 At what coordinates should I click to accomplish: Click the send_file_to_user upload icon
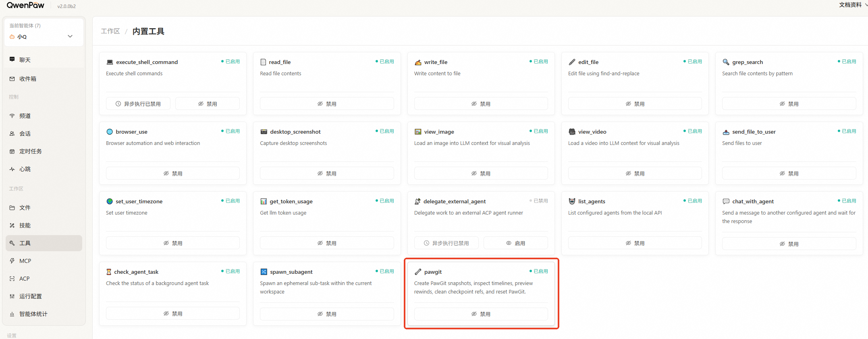click(x=726, y=132)
